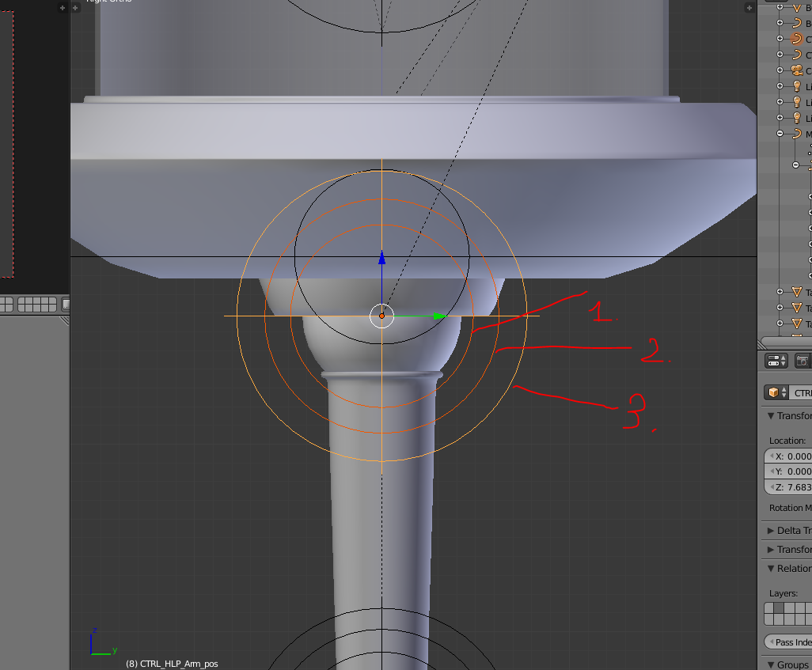
Task: Click the green Y-axis gizmo arrow
Action: tap(439, 316)
